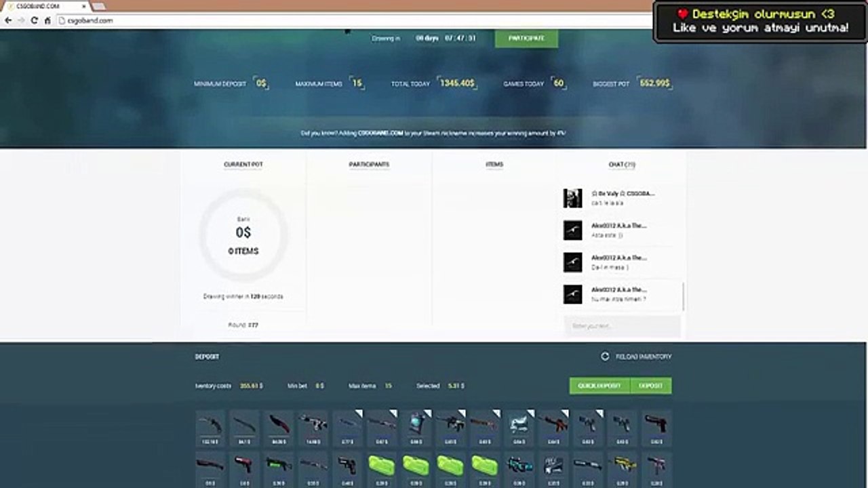
Task: Select the green SMG in second row
Action: (279, 469)
